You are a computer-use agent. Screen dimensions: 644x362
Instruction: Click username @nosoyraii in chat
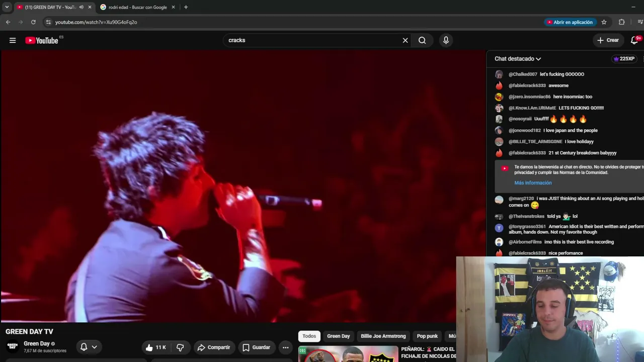pyautogui.click(x=520, y=119)
